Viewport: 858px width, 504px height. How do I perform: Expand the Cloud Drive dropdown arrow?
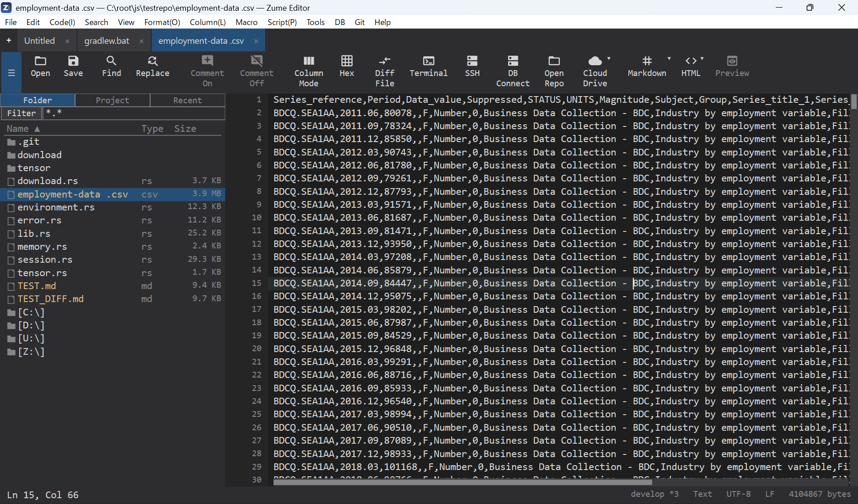pyautogui.click(x=609, y=59)
